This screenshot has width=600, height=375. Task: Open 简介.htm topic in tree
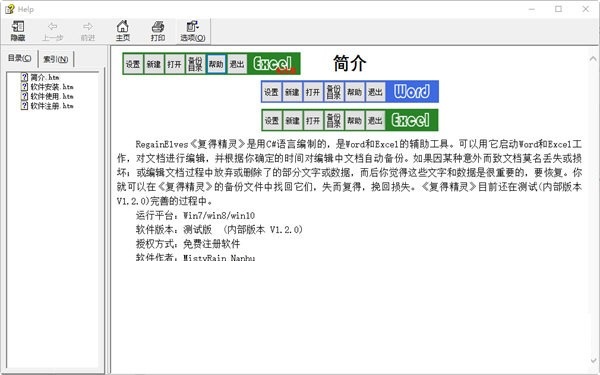tap(45, 77)
